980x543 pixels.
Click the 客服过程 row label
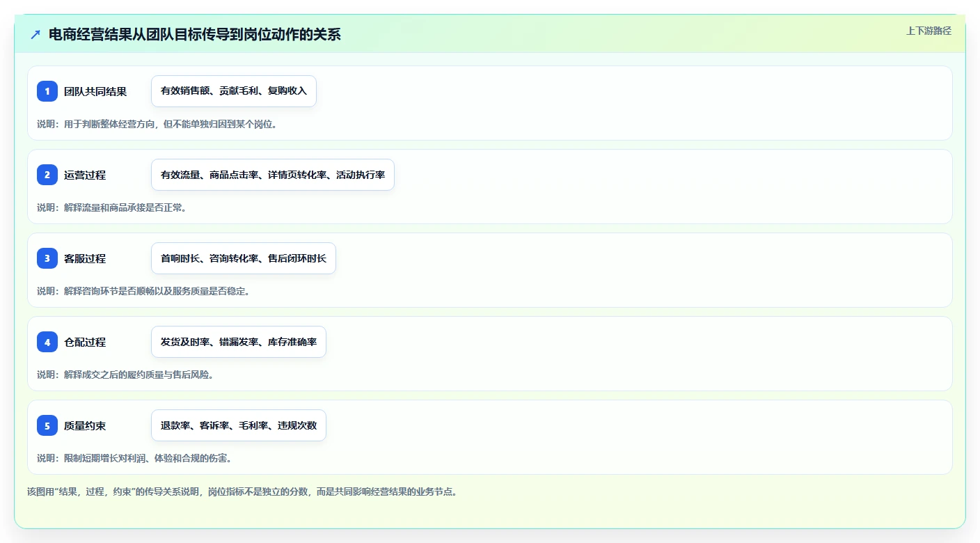pyautogui.click(x=85, y=258)
